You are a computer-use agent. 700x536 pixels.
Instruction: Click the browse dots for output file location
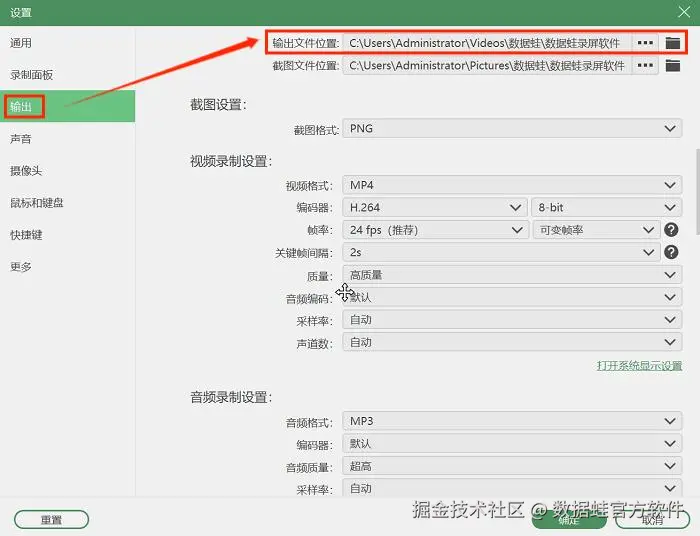click(645, 43)
